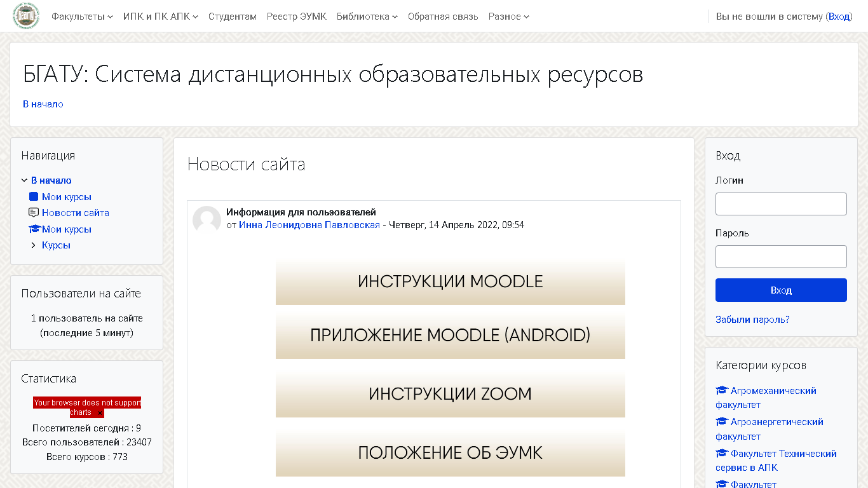Click the В начало breadcrumb link
Screen dimensions: 868x488
pos(43,104)
